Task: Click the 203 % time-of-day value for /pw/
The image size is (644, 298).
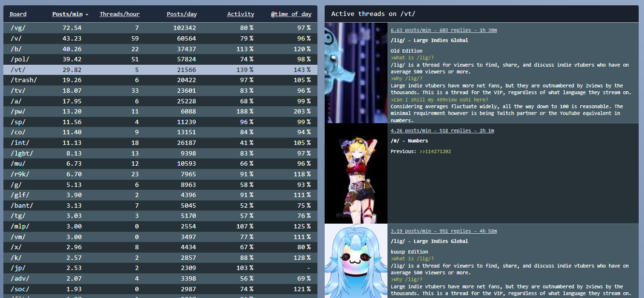Action: tap(303, 112)
